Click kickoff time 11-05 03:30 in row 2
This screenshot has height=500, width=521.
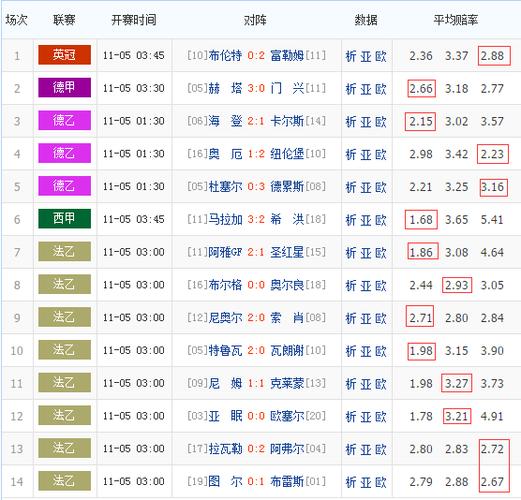(134, 88)
